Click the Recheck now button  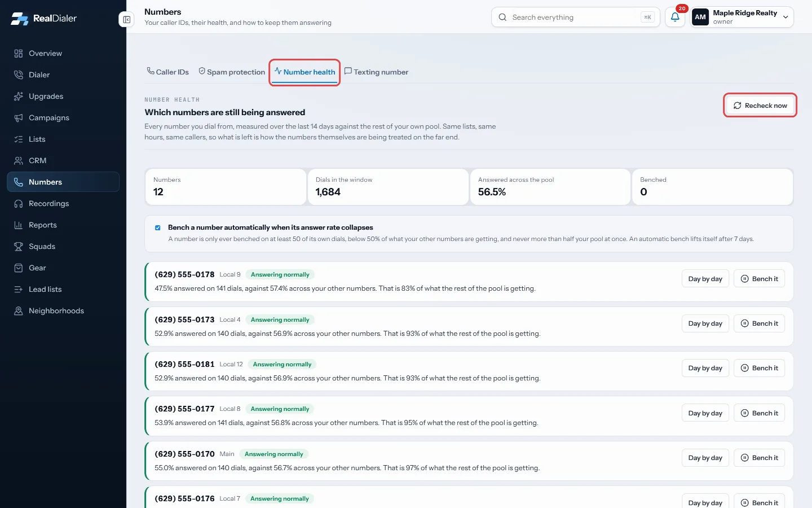coord(760,106)
